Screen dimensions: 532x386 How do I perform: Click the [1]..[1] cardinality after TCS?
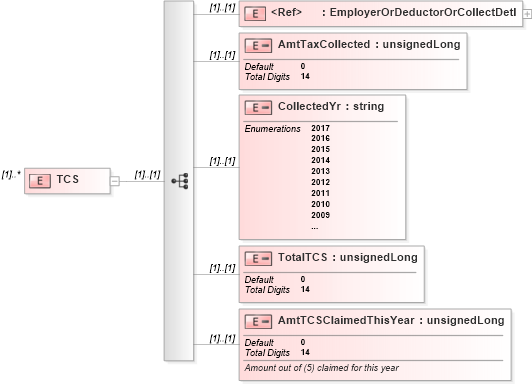pos(147,175)
